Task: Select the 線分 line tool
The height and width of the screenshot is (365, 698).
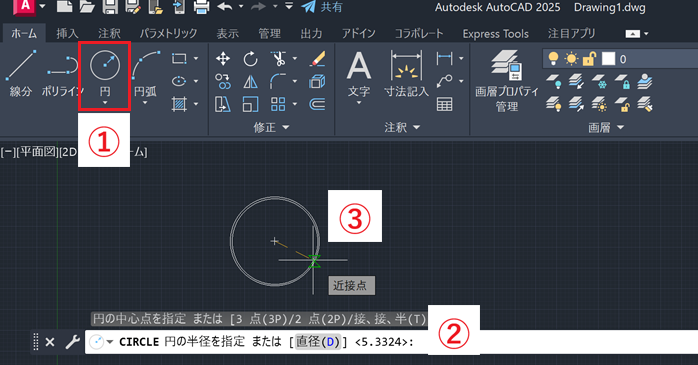Action: [x=21, y=73]
